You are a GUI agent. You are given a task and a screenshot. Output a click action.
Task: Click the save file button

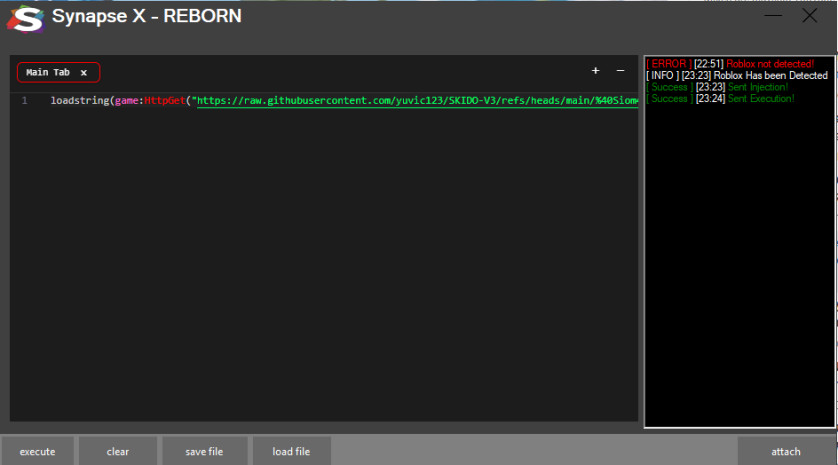(x=204, y=451)
